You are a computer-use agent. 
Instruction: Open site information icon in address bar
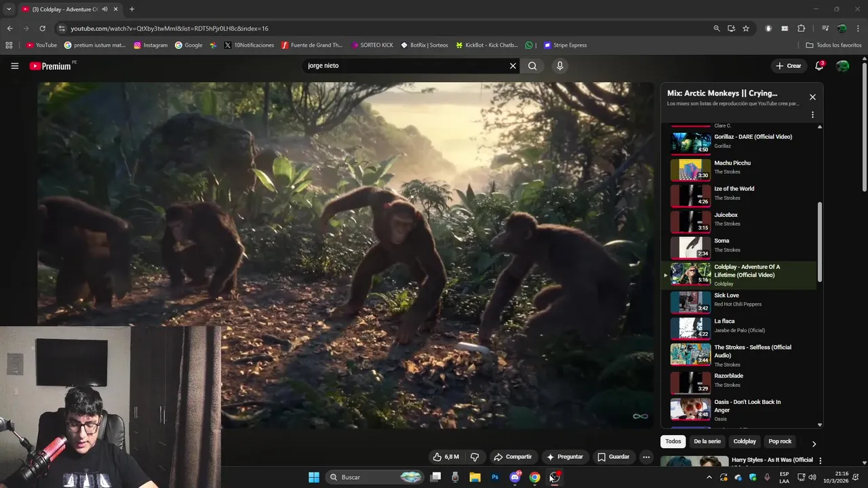[62, 28]
